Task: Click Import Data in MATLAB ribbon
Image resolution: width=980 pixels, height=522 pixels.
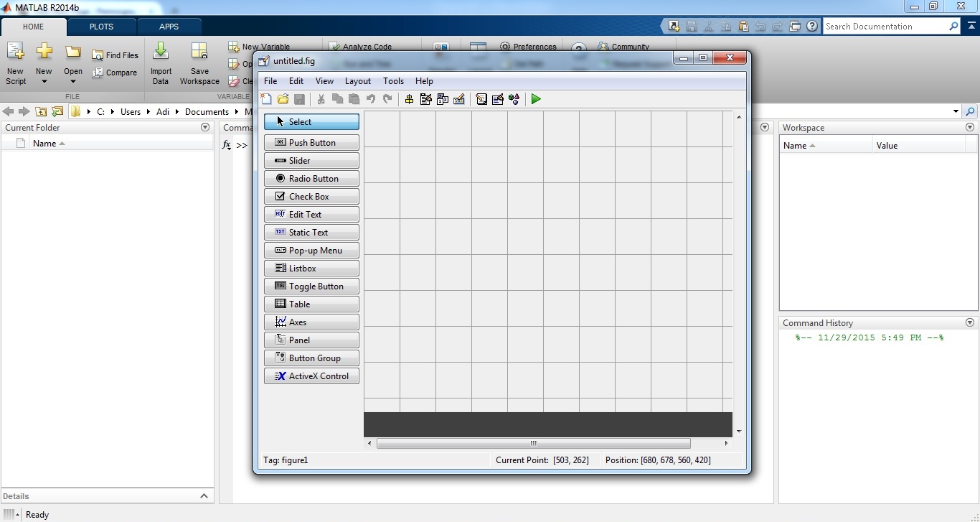Action: pyautogui.click(x=161, y=62)
